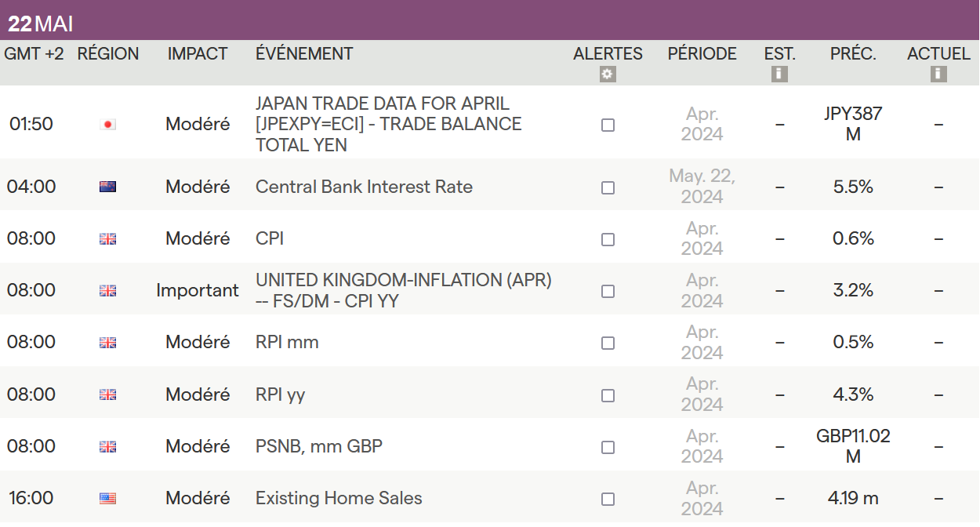Open the Existing Home Sales event
Screen dimensions: 980x527
click(339, 498)
